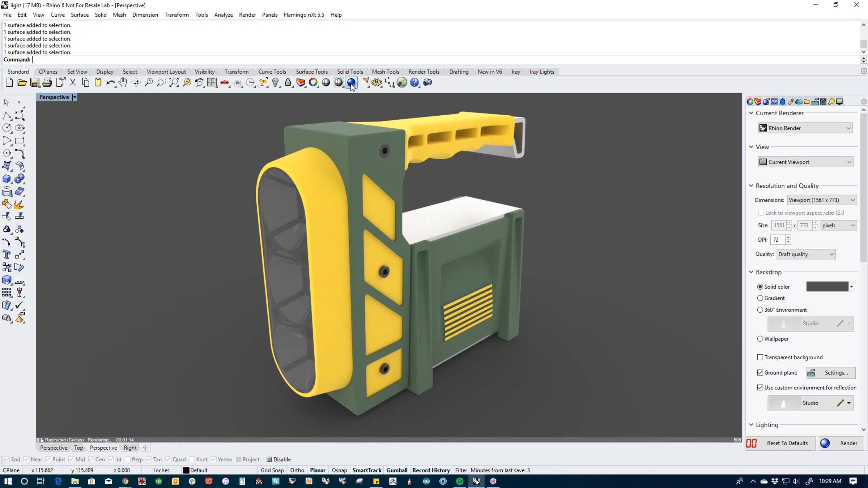Select the Text tool in left sidebar
This screenshot has width=868, height=488.
point(7,254)
